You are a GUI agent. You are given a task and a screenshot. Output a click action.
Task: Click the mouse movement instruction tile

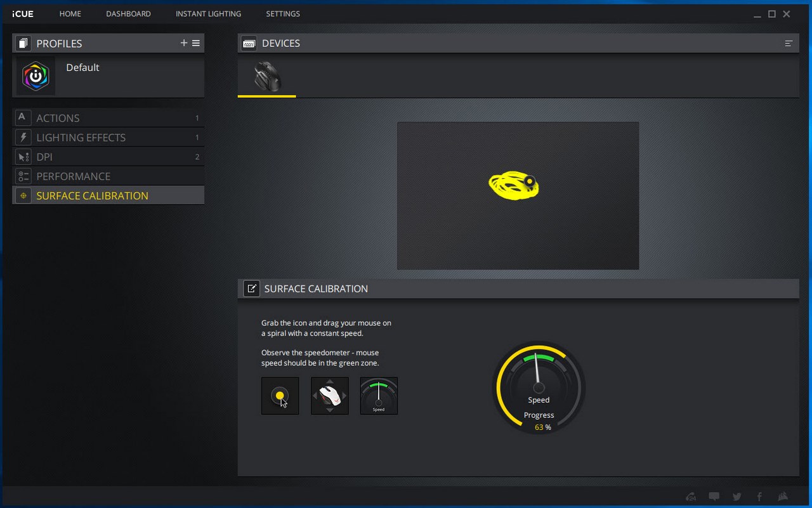(x=329, y=396)
